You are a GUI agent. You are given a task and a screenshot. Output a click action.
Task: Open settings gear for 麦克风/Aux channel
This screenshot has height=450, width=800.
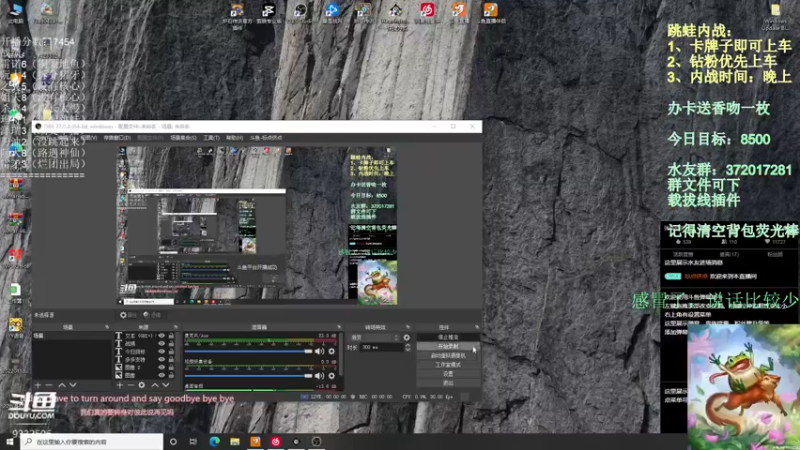(332, 351)
